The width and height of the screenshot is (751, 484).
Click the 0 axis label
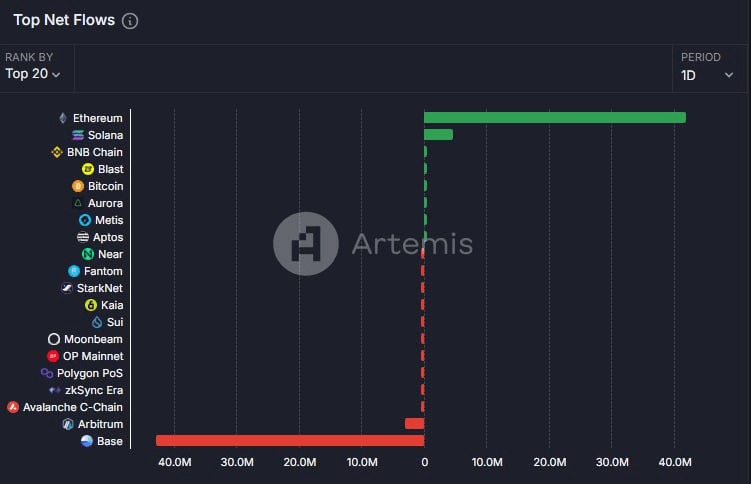[424, 462]
